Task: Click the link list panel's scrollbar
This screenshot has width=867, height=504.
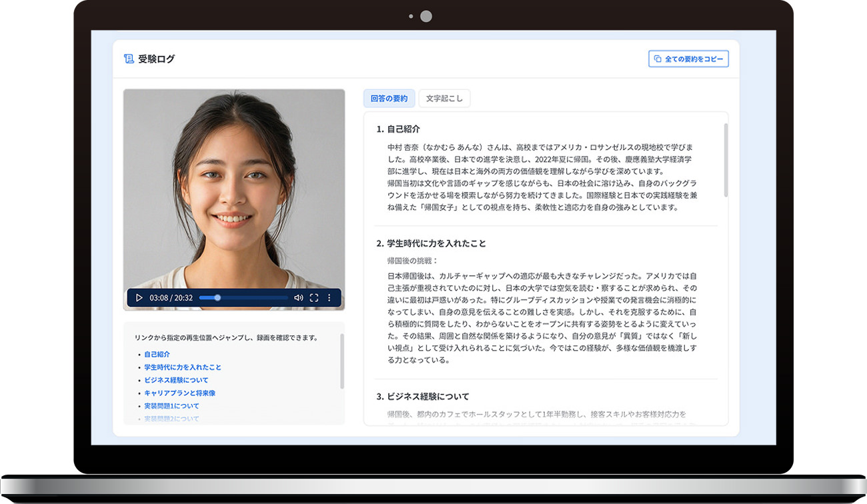Action: tap(342, 361)
